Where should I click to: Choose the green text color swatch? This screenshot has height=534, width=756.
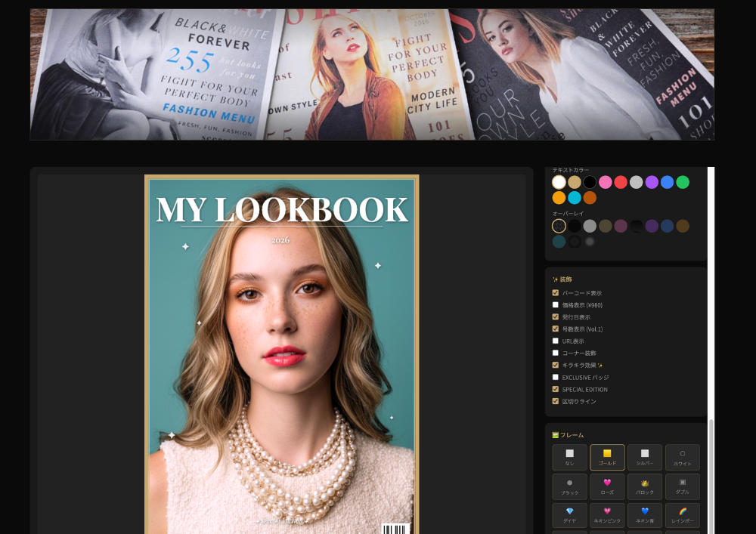coord(683,182)
